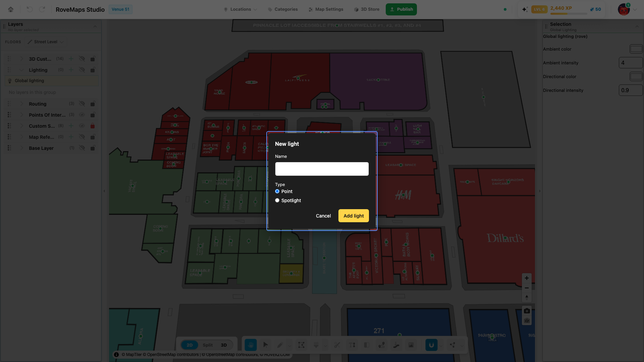This screenshot has width=644, height=362.
Task: Select the Image insert tool
Action: 411,345
